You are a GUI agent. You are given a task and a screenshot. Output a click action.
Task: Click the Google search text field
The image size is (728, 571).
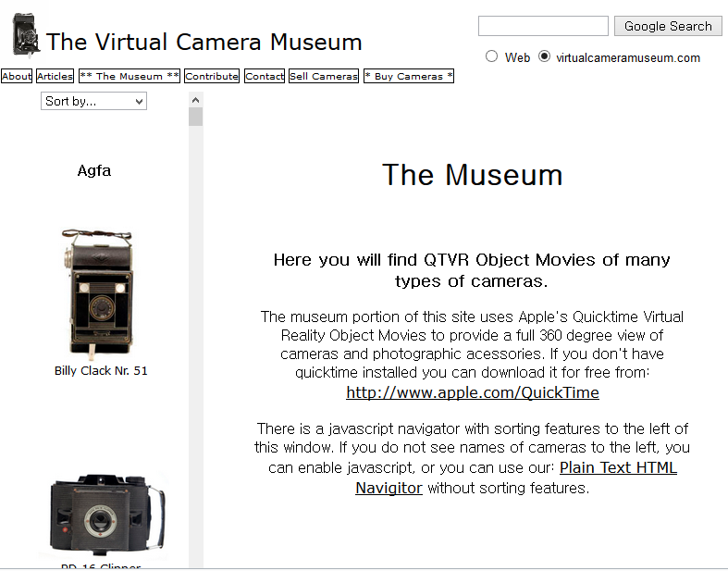click(543, 26)
